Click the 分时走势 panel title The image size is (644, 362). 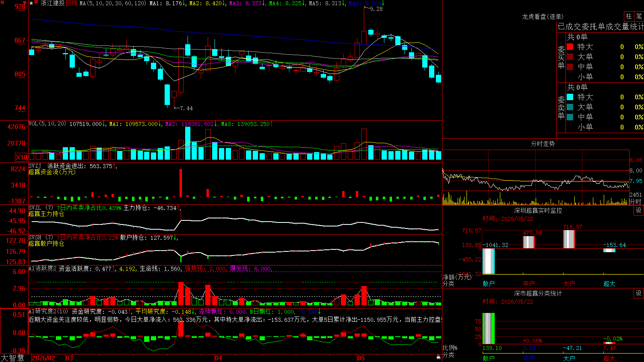tap(543, 144)
